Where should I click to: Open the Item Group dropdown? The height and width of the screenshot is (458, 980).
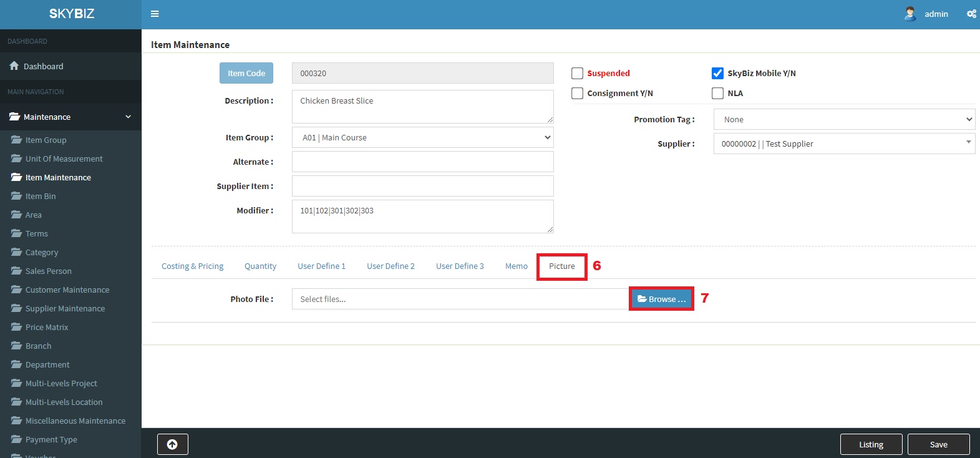click(422, 138)
